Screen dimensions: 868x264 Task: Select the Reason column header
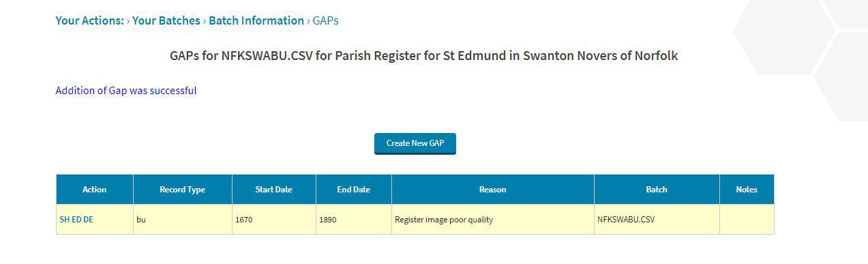click(x=493, y=190)
